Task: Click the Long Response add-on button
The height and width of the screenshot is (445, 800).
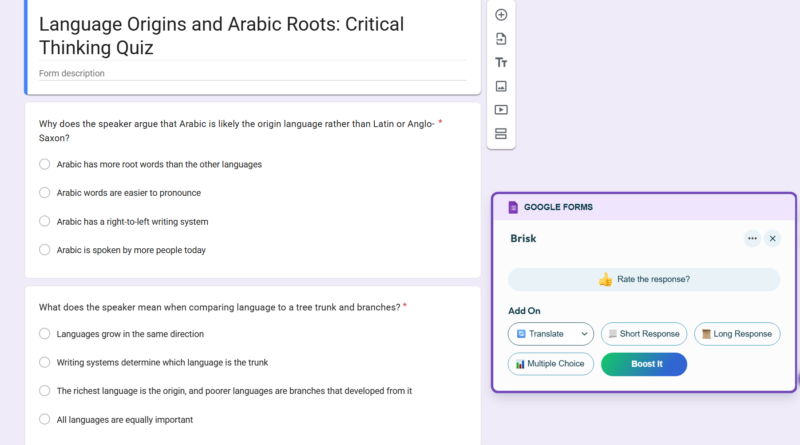Action: (737, 334)
